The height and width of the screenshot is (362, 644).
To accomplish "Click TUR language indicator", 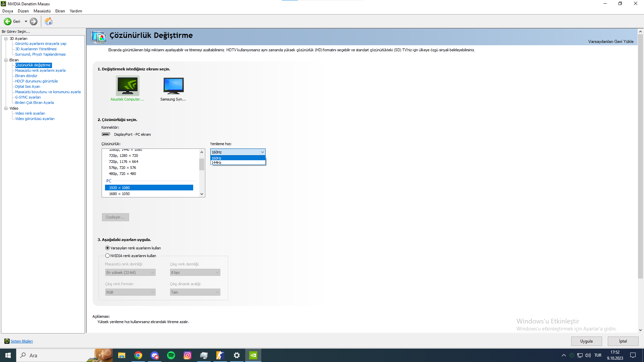I will click(598, 355).
